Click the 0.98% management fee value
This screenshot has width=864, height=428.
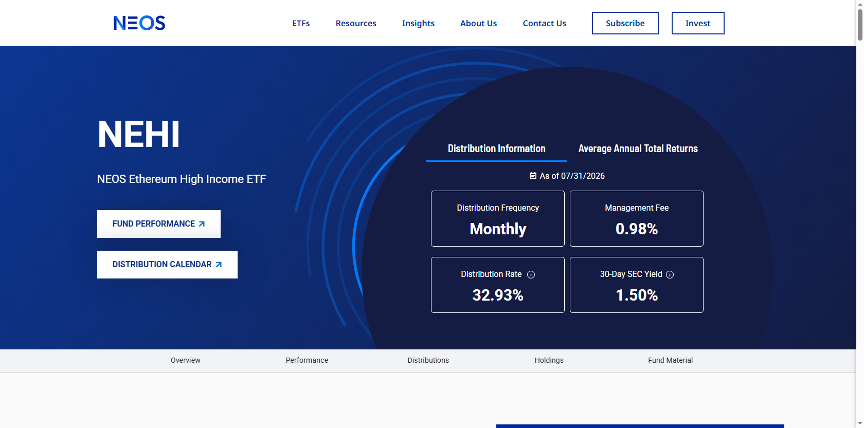click(637, 229)
